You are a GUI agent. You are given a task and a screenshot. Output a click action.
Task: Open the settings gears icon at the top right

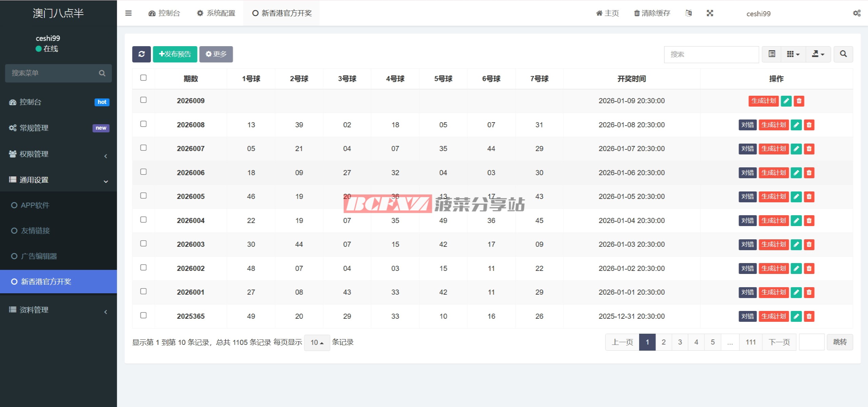pos(856,13)
